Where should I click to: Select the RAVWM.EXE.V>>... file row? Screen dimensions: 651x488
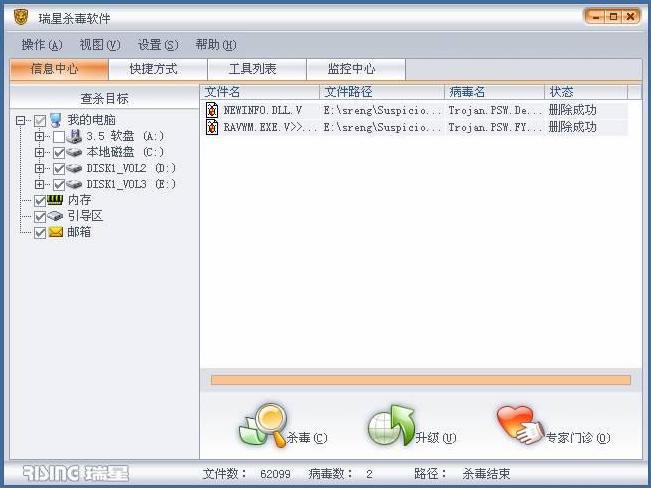coord(416,127)
